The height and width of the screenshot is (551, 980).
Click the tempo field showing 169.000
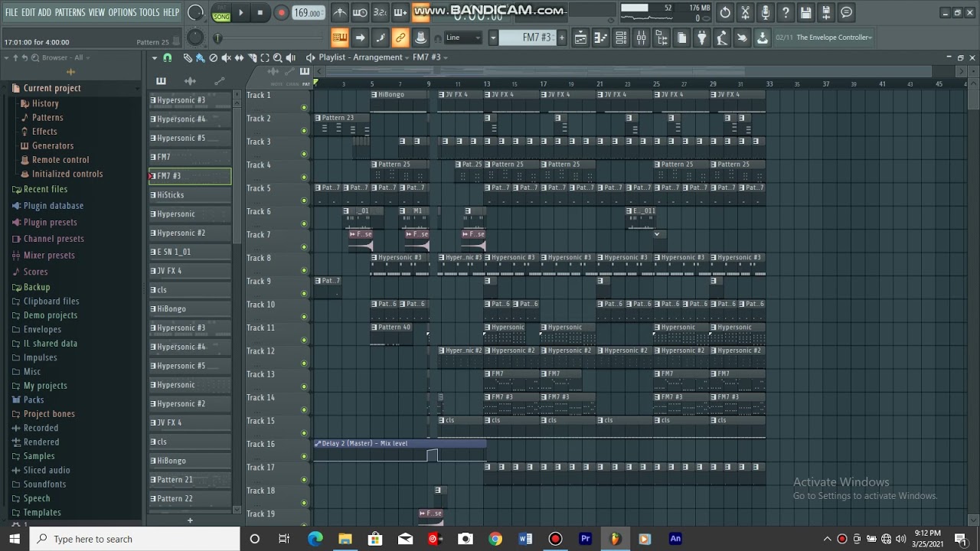(307, 12)
